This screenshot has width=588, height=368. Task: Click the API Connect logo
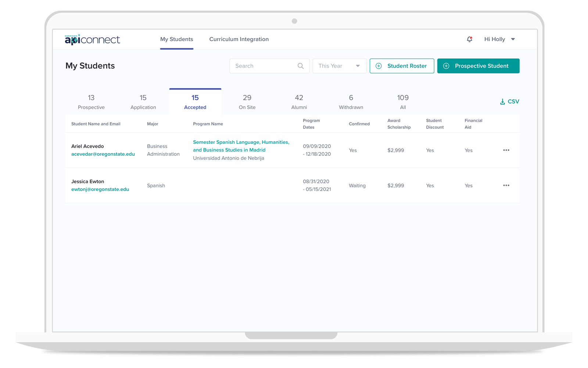point(92,39)
